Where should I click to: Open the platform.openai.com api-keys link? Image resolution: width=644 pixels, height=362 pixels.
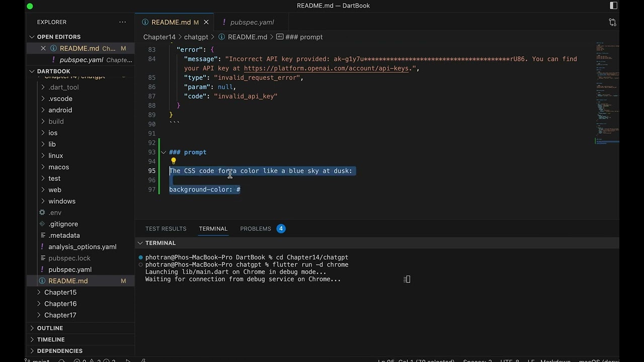coord(327,68)
